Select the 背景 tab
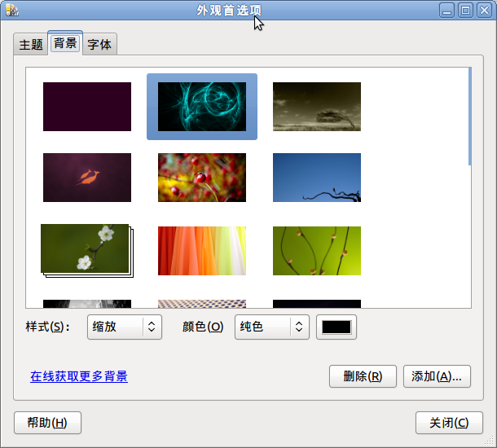Viewport: 497px width, 448px height. coord(65,43)
